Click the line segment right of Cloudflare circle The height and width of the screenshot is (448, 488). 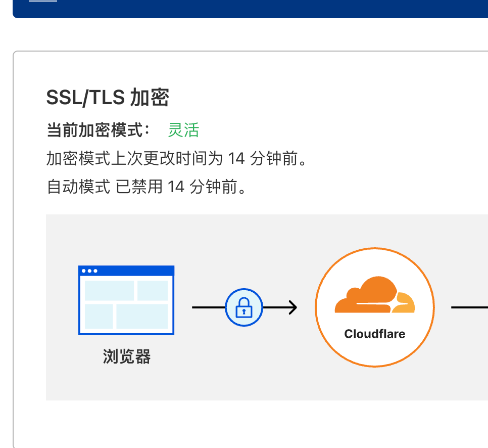point(469,307)
